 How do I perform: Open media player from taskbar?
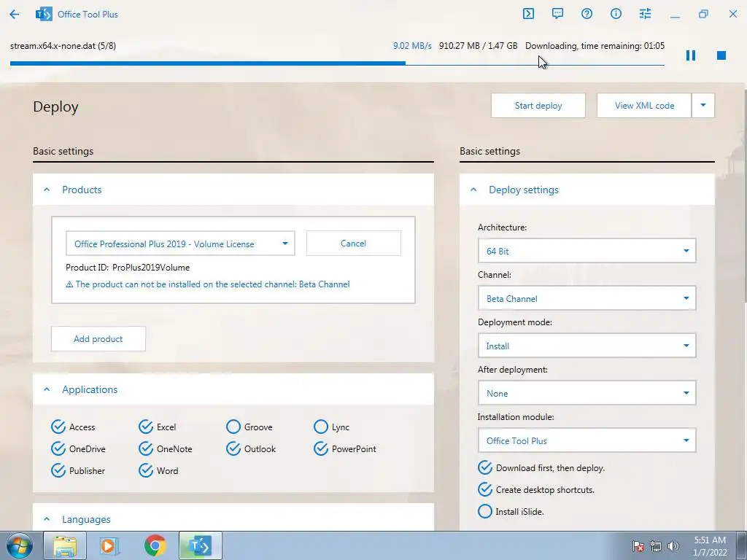[109, 545]
